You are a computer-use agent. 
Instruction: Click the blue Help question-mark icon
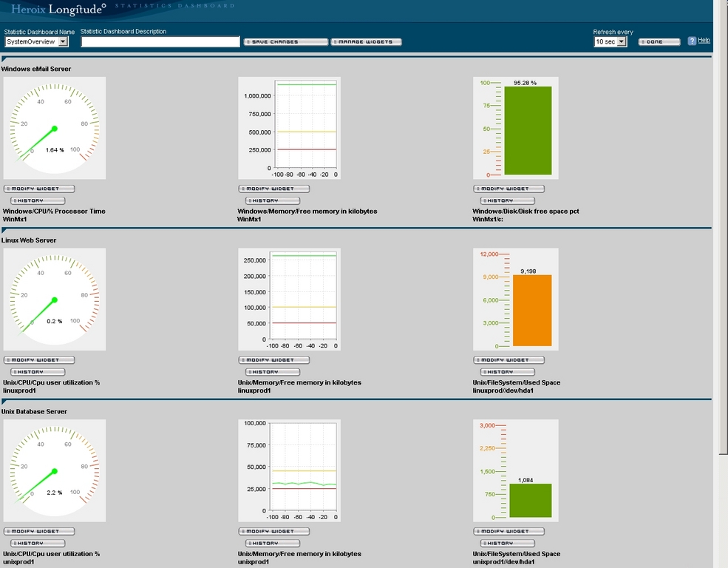pyautogui.click(x=692, y=41)
